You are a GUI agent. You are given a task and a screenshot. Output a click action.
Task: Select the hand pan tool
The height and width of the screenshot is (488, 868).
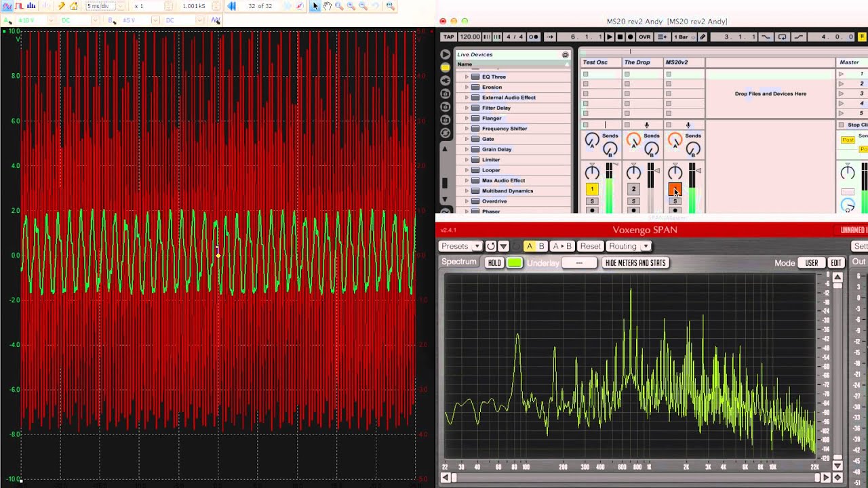coord(328,6)
